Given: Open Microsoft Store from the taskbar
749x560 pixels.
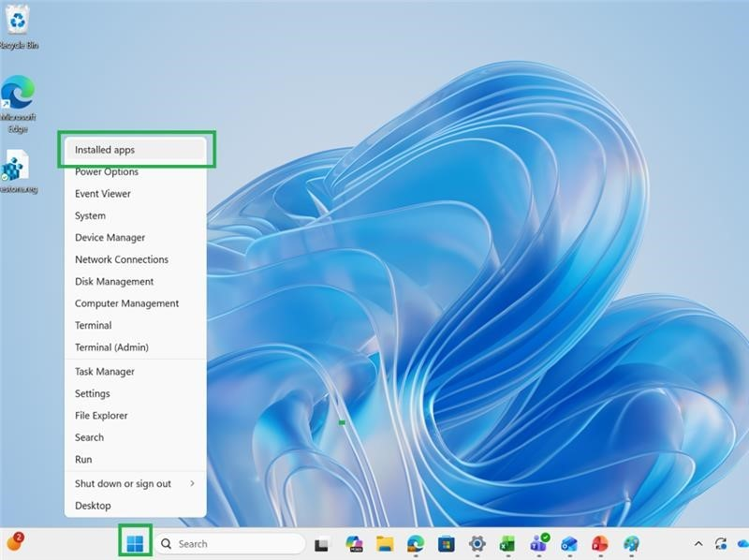Looking at the screenshot, I should click(447, 544).
